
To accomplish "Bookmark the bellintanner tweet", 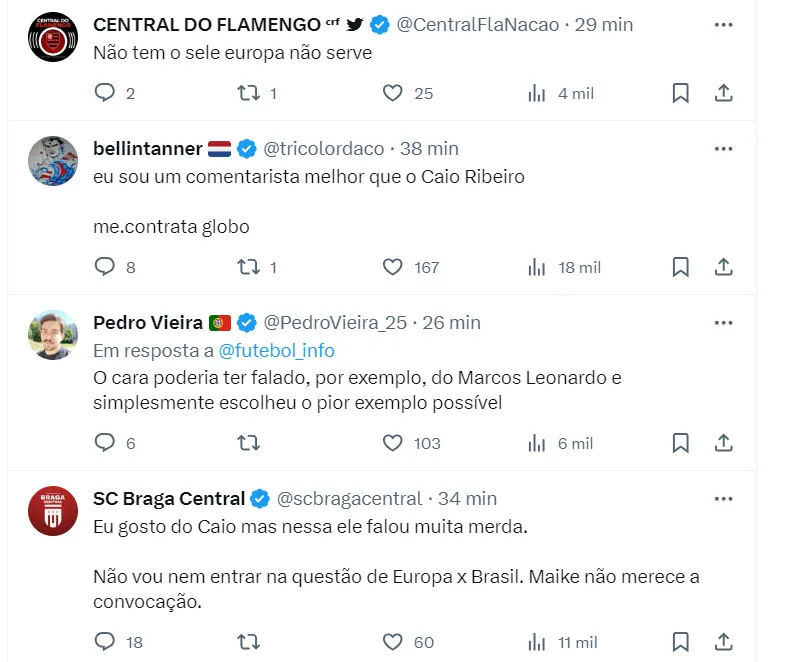I will coord(680,267).
